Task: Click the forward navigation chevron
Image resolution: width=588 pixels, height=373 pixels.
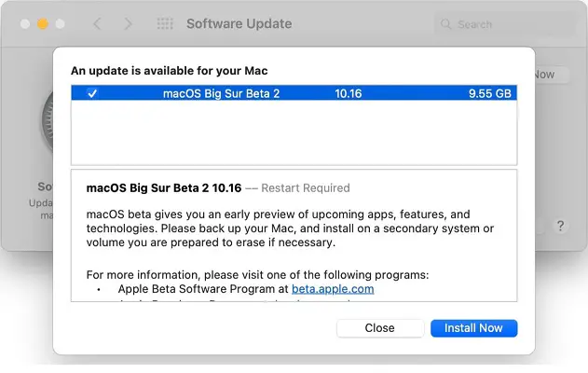Action: [128, 23]
